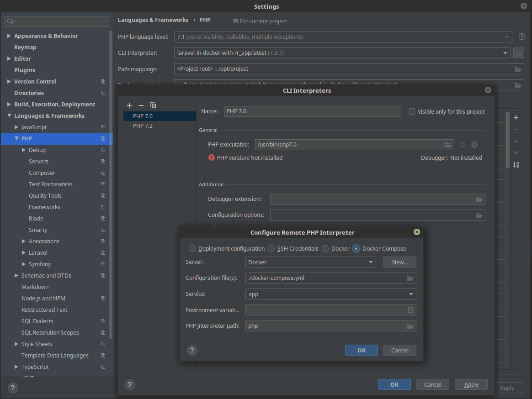Expand Version Control settings group
Image resolution: width=532 pixels, height=399 pixels.
point(9,81)
